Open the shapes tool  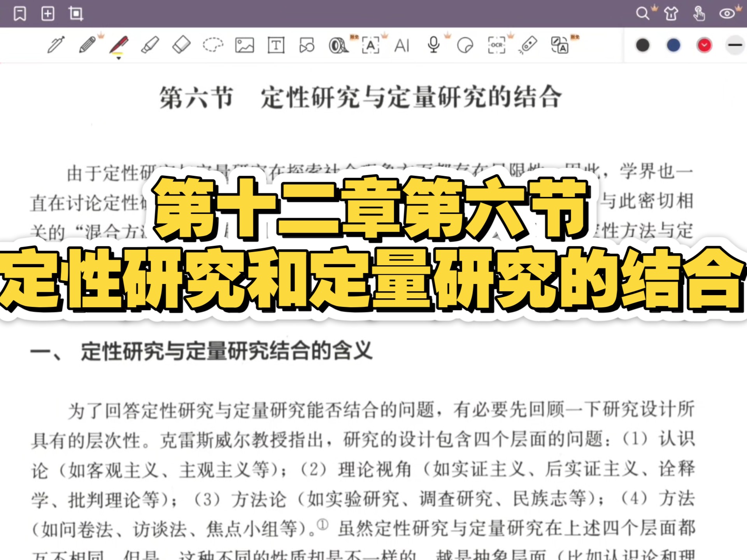pos(307,45)
